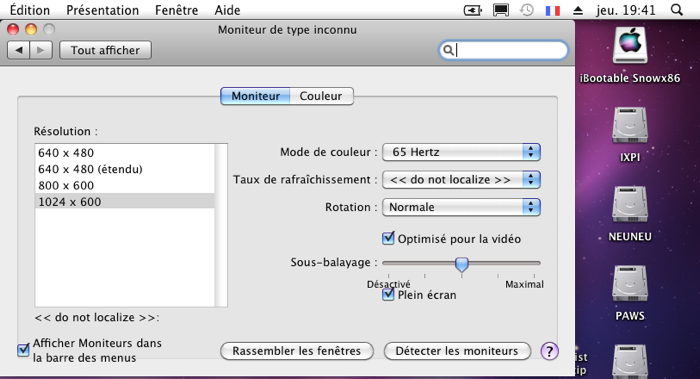Click the battery status icon
The width and height of the screenshot is (700, 379).
click(x=473, y=10)
